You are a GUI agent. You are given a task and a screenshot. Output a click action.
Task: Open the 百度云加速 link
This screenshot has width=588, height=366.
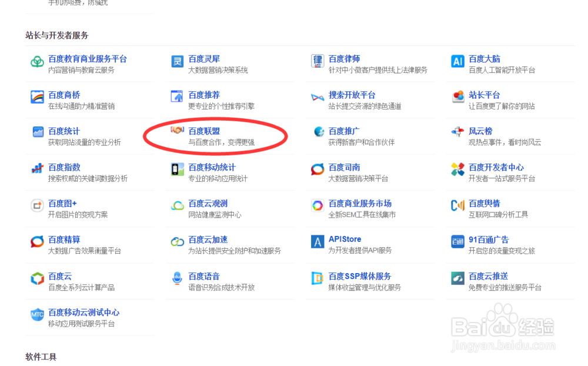(208, 239)
